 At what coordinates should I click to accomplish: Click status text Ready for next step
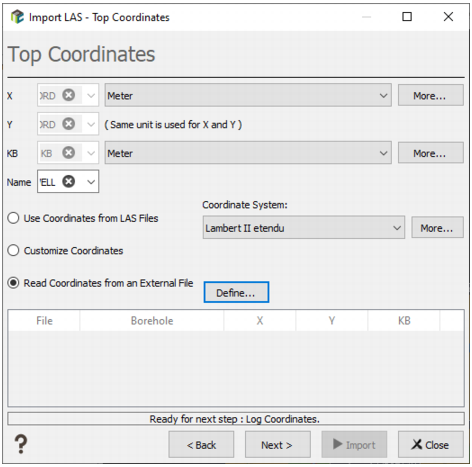[234, 419]
